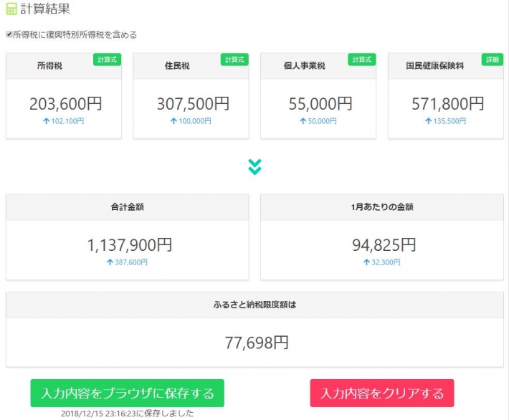The height and width of the screenshot is (420, 509).
Task: Click the 住民税 card heading
Action: [x=177, y=66]
